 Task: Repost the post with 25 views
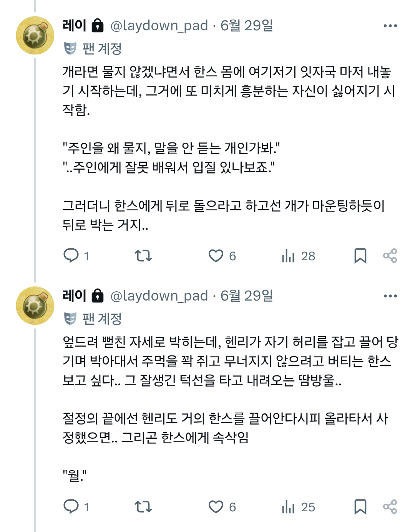click(x=143, y=507)
